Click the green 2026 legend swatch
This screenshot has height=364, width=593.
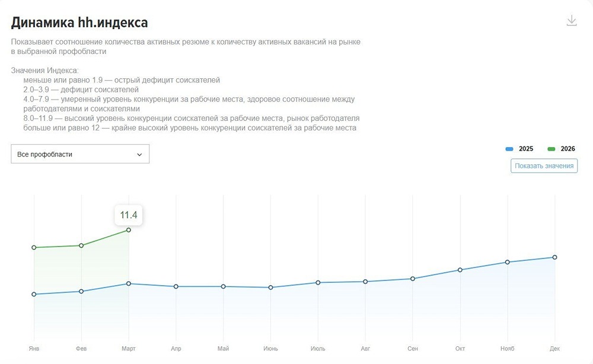click(x=551, y=149)
